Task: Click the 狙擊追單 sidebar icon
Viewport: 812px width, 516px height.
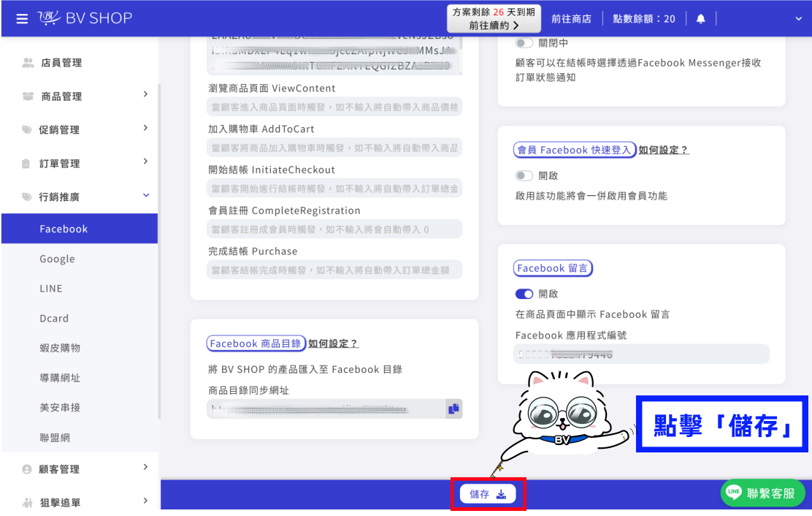Action: point(28,502)
